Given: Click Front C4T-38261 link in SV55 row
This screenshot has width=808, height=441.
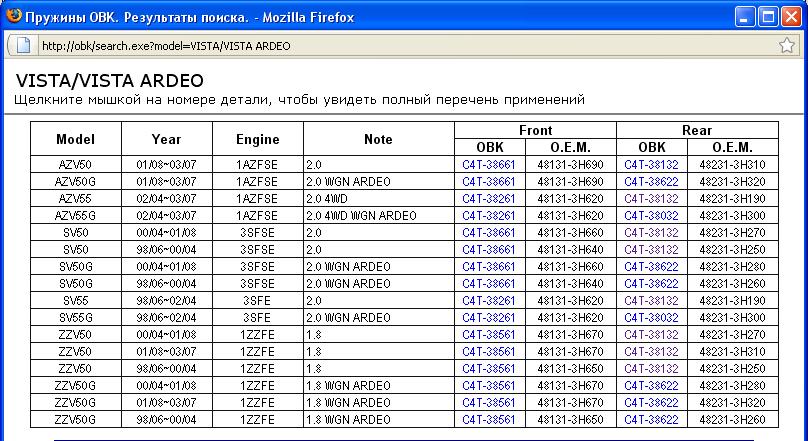Looking at the screenshot, I should click(x=488, y=301).
